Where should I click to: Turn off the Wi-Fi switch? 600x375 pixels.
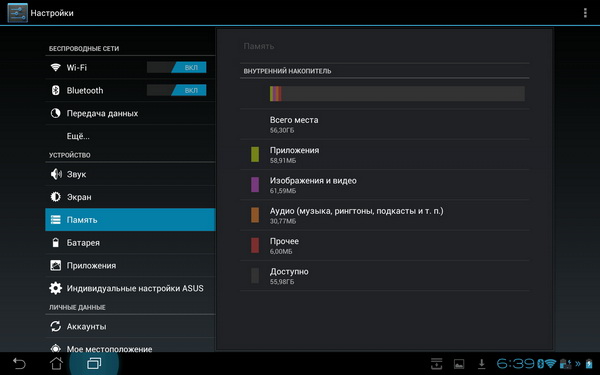(x=176, y=67)
